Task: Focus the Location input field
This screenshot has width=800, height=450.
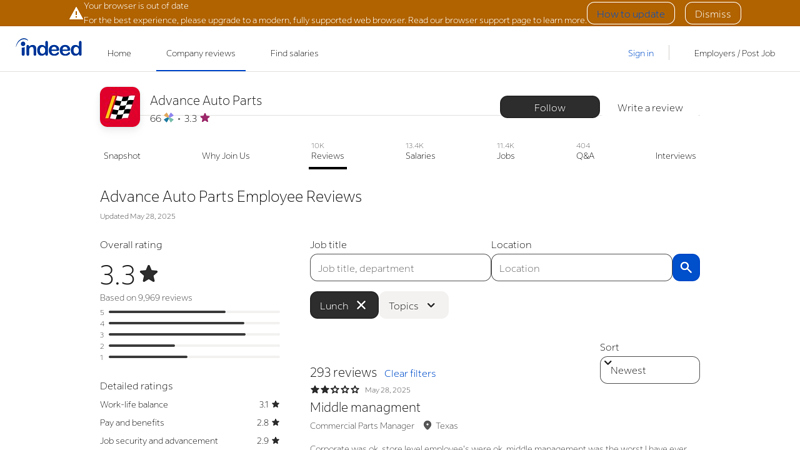Action: pos(582,268)
